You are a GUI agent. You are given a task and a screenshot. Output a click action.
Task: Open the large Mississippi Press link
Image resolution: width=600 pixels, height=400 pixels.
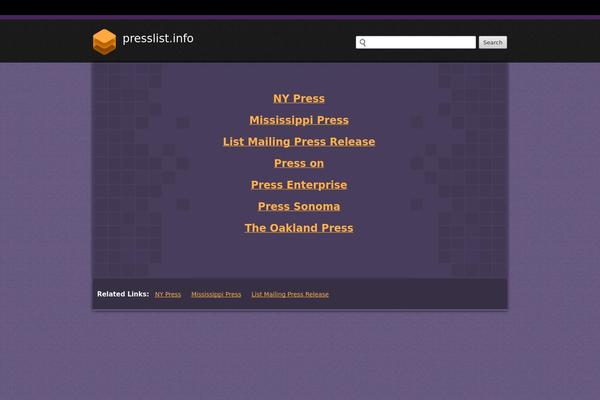point(299,120)
